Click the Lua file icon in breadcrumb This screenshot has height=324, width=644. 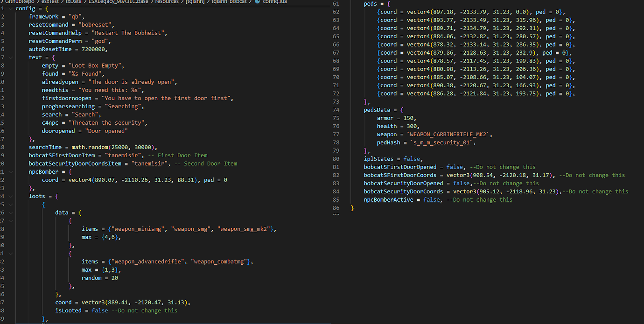(x=257, y=2)
